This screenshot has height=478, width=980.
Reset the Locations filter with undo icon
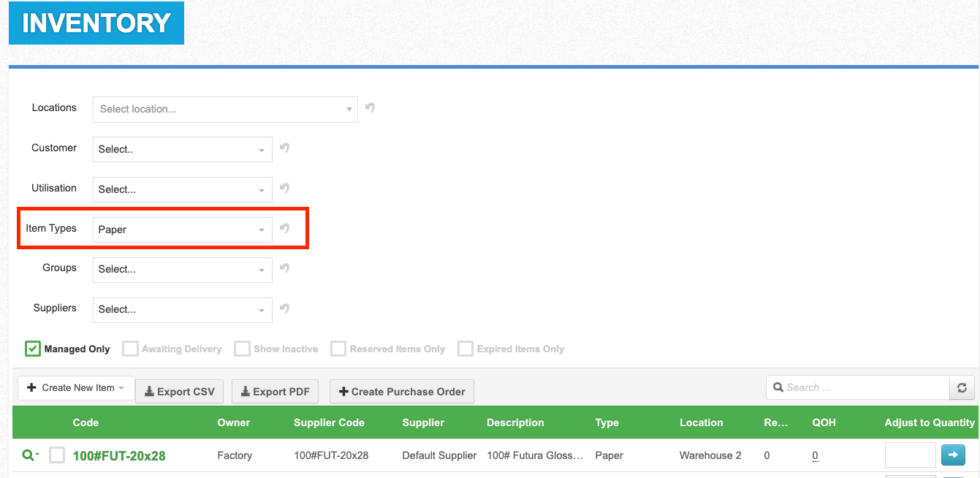pos(371,108)
